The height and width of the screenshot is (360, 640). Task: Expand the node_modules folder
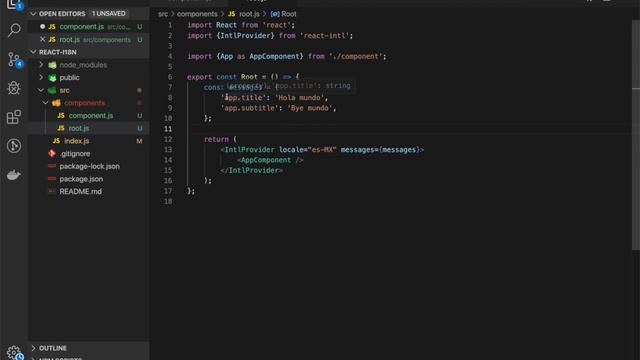click(41, 65)
